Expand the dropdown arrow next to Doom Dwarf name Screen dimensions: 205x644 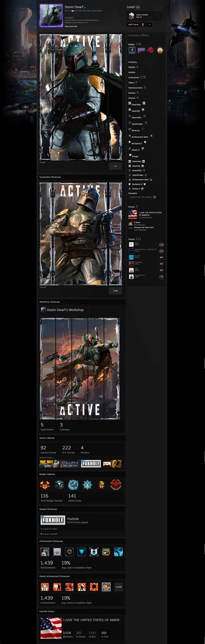coord(85,7)
